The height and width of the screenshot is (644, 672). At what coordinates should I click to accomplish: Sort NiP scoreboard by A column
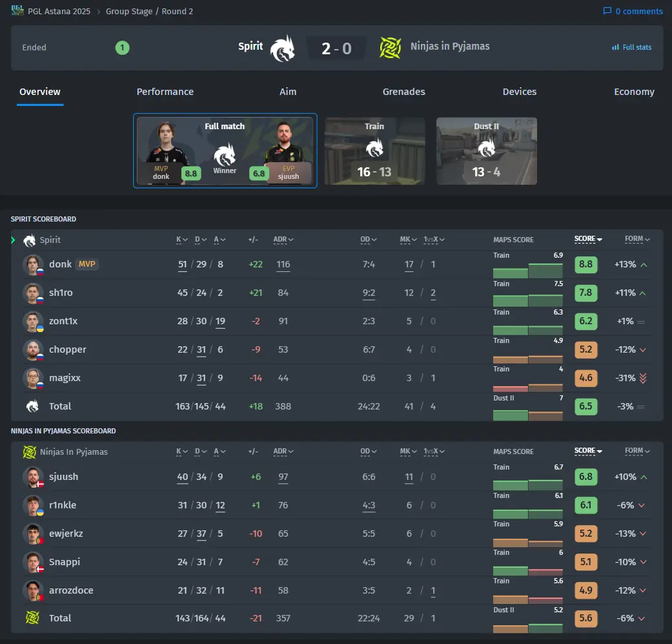[x=219, y=452]
